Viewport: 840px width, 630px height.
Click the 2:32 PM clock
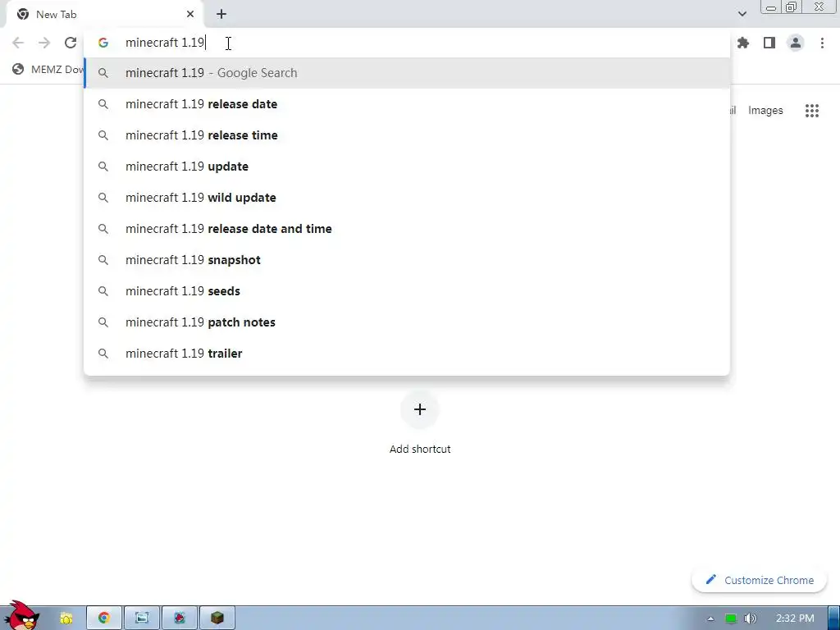pyautogui.click(x=795, y=619)
